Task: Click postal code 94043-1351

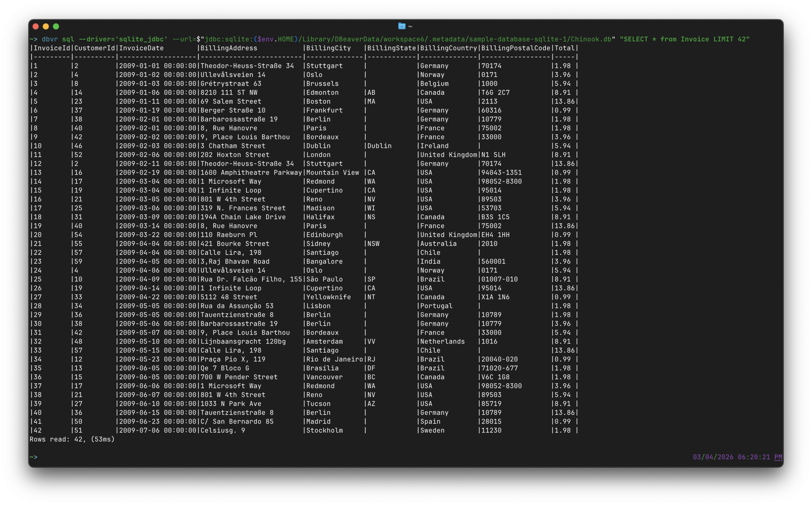Action: [x=501, y=173]
